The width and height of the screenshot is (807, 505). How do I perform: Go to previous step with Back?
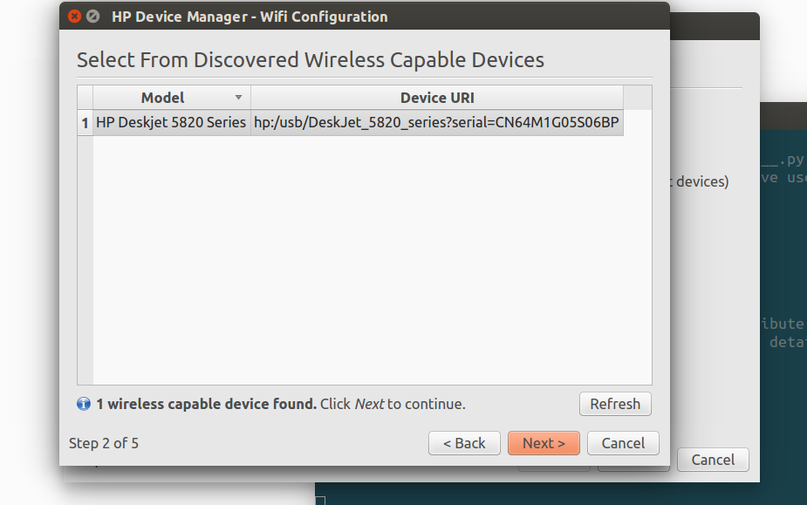(x=464, y=443)
